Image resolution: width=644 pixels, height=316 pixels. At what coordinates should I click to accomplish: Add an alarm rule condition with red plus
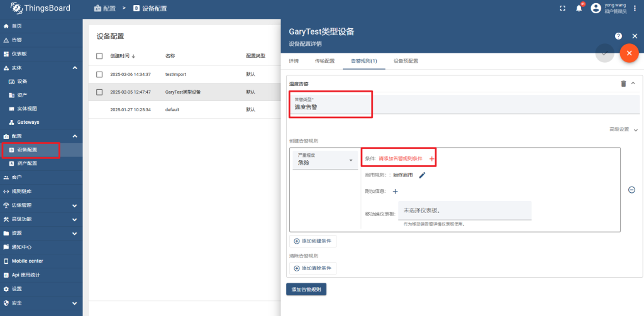coord(431,158)
